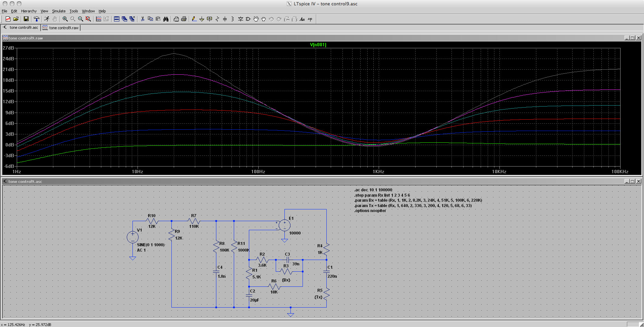The height and width of the screenshot is (327, 644).
Task: Pick the Resistor component tool
Action: pyautogui.click(x=217, y=19)
